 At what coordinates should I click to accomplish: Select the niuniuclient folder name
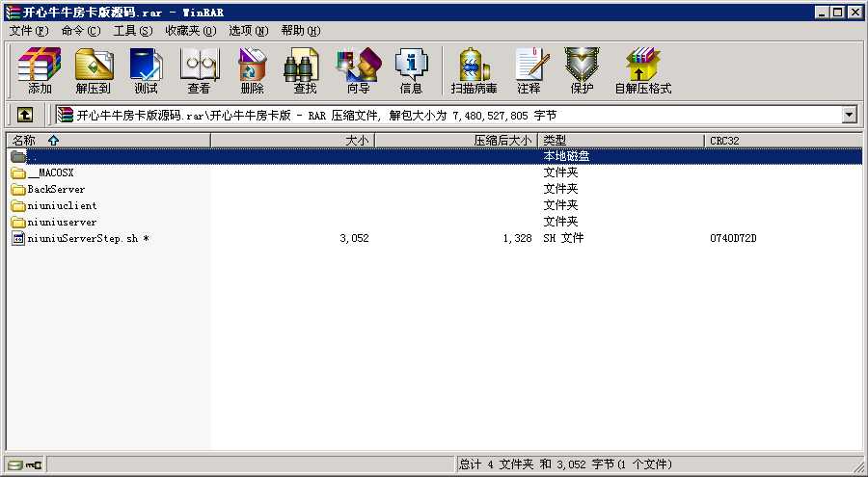(62, 206)
